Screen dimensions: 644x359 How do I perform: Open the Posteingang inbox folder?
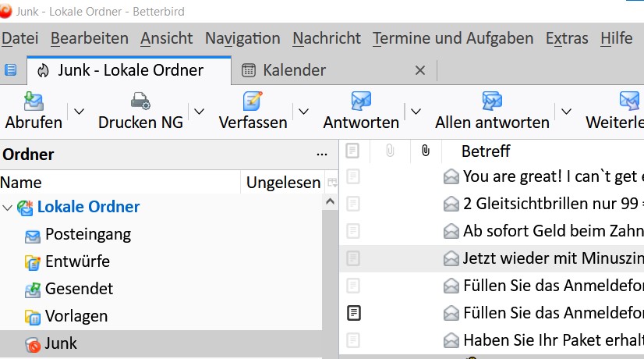click(87, 234)
